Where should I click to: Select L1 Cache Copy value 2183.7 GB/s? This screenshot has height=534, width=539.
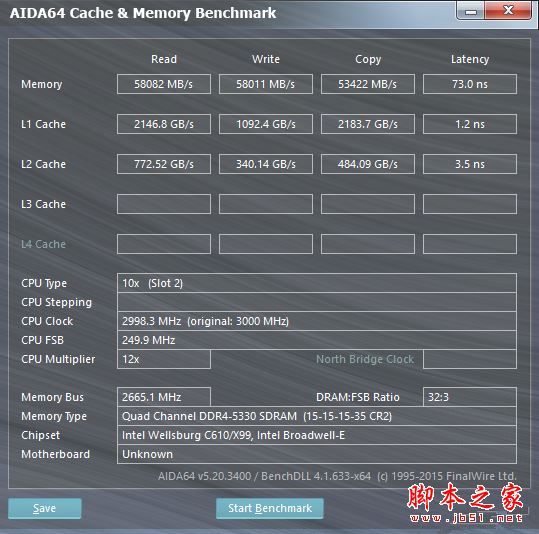point(368,124)
